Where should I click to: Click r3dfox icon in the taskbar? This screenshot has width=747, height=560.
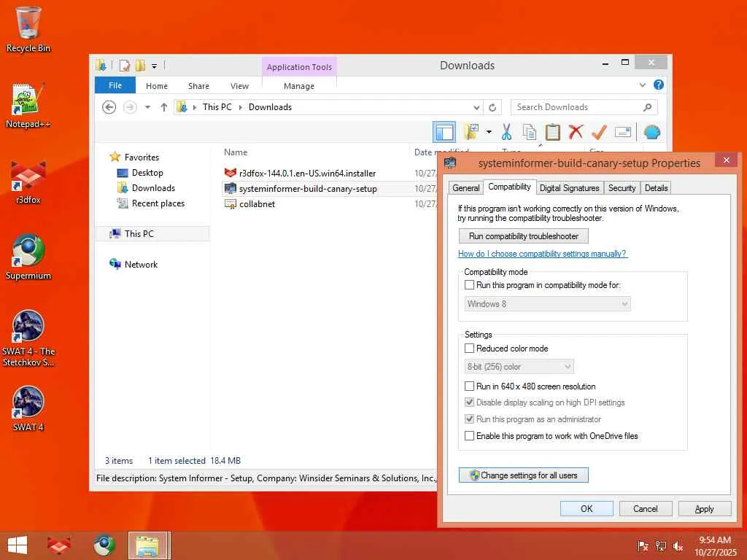pyautogui.click(x=59, y=545)
